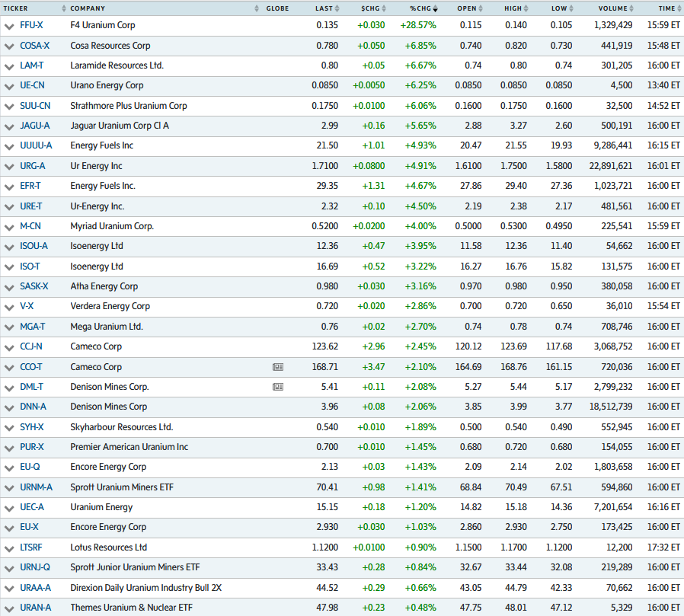
Task: Click the sort arrows beside LOW column
Action: [x=570, y=8]
